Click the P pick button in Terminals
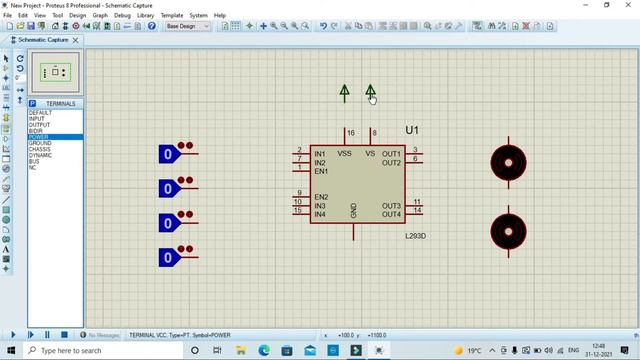The image size is (640, 360). pyautogui.click(x=33, y=104)
